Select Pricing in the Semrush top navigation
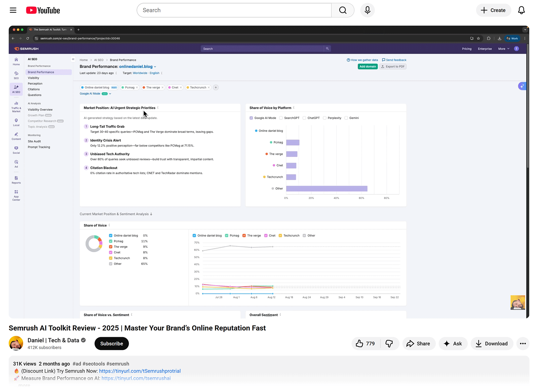Screen dimensions: 538x392 click(467, 48)
